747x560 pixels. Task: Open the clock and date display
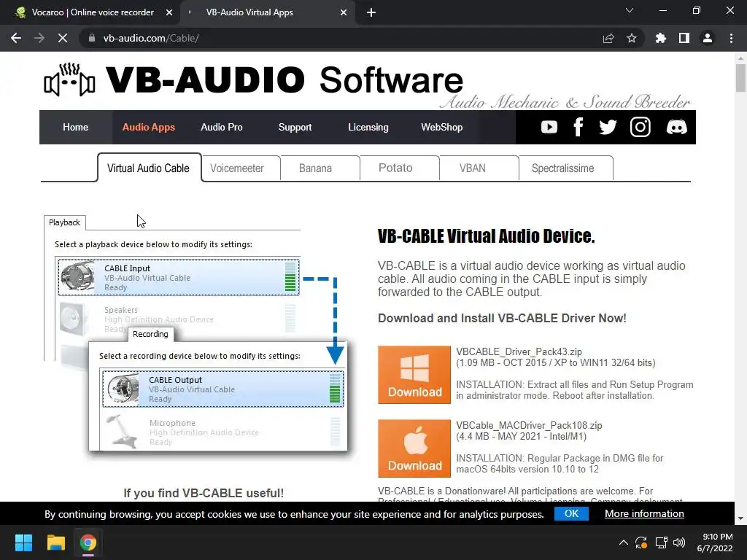point(715,542)
